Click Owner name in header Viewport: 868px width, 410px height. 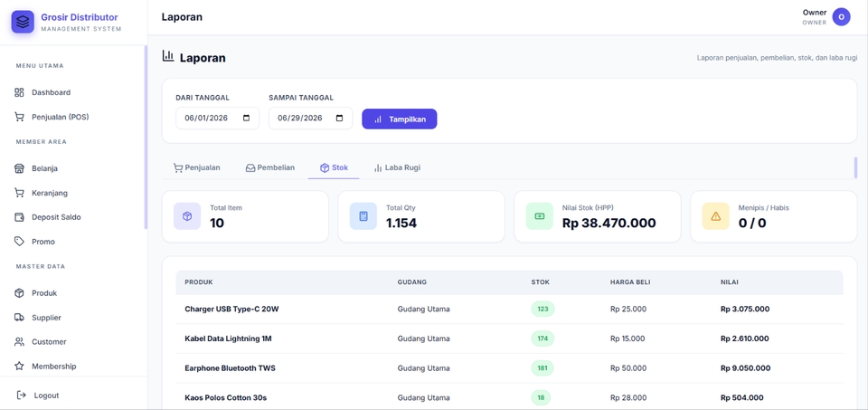(x=815, y=12)
